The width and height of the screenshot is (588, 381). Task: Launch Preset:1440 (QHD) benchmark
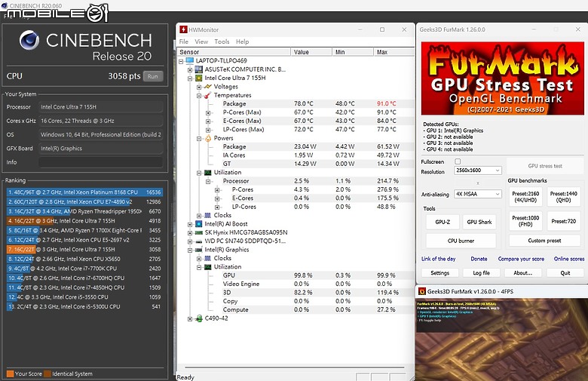click(x=563, y=197)
